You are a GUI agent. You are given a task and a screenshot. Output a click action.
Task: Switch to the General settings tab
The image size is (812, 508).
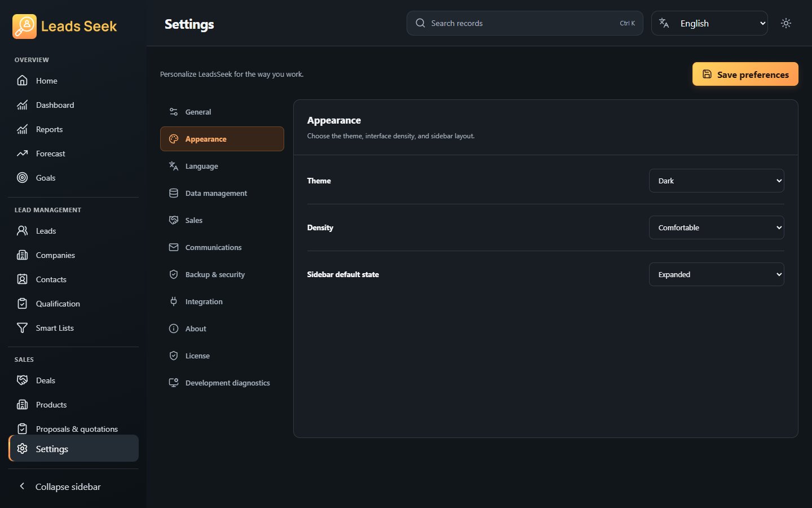[222, 112]
